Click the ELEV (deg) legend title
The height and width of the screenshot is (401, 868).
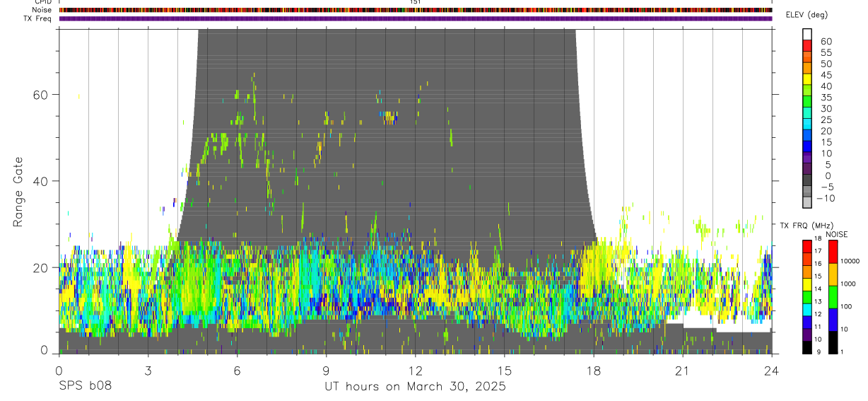(x=807, y=16)
